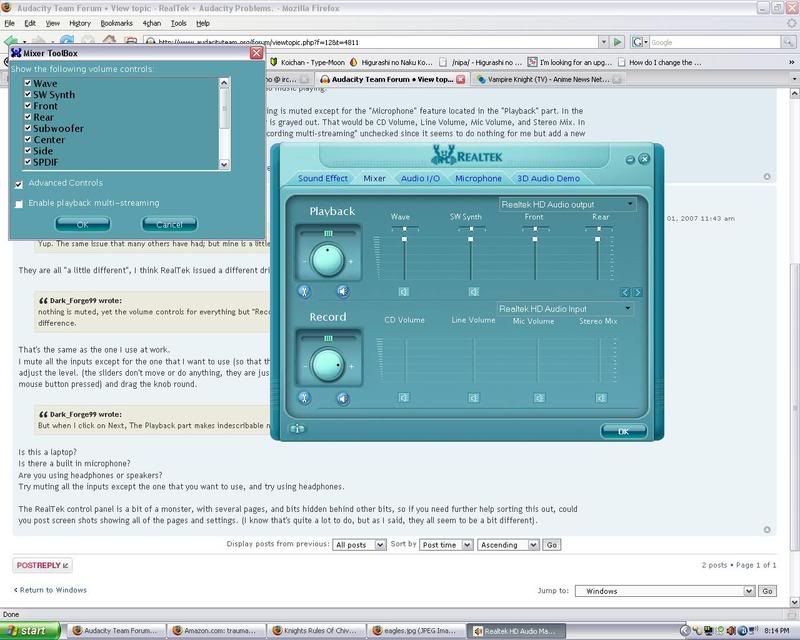Switch to the Sound Effect tab
Screen dimensions: 800x640
pos(322,178)
